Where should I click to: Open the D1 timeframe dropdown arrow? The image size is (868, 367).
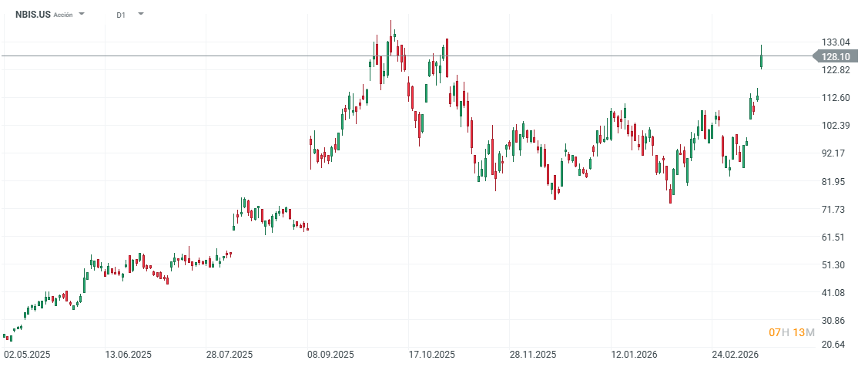click(x=140, y=15)
